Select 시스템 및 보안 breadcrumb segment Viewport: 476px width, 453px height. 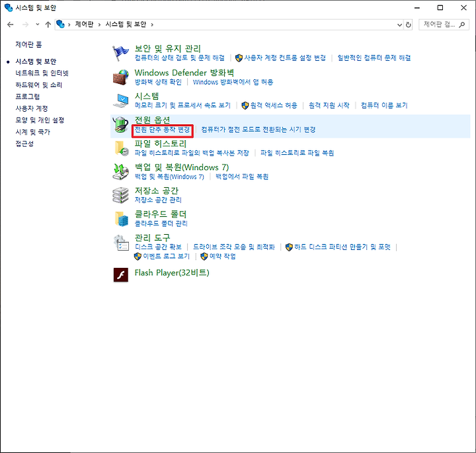[x=126, y=24]
